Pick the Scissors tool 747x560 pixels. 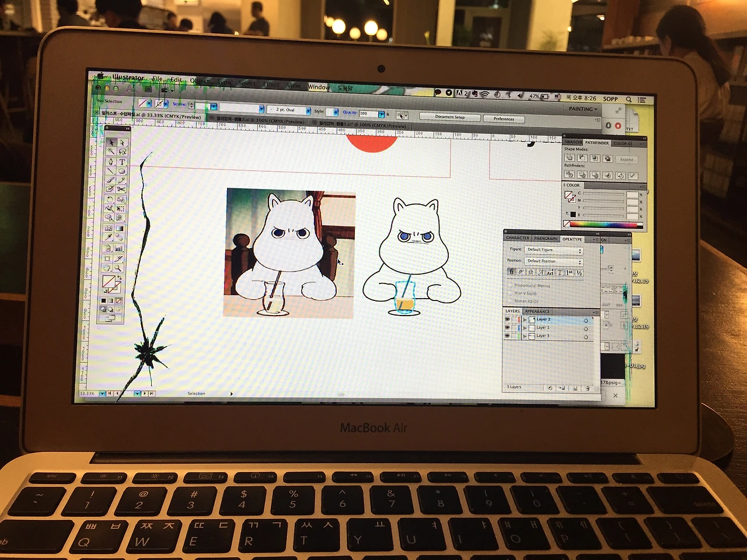(121, 190)
